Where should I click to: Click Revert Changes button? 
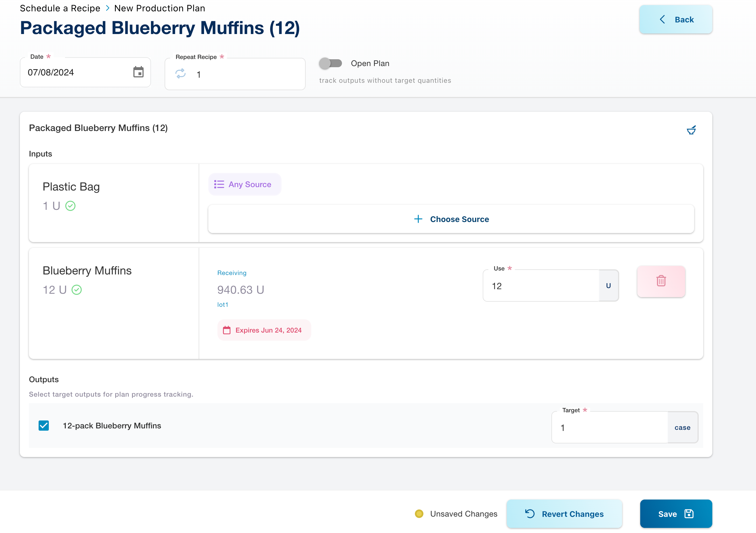point(564,514)
